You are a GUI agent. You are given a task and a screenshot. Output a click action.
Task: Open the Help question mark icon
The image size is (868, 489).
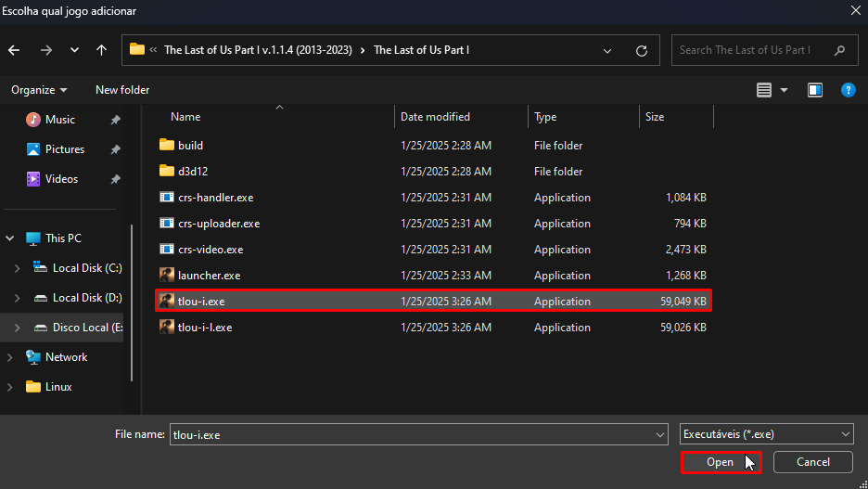847,90
